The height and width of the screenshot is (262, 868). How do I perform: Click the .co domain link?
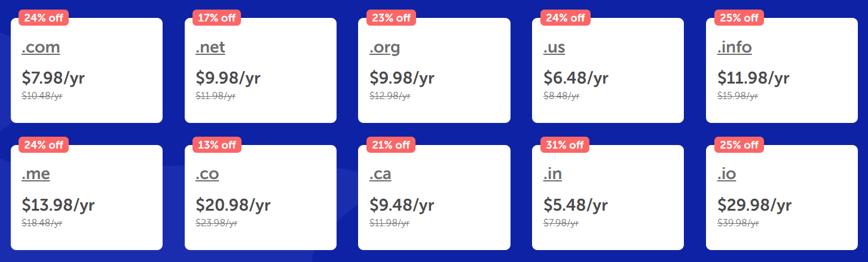[207, 174]
